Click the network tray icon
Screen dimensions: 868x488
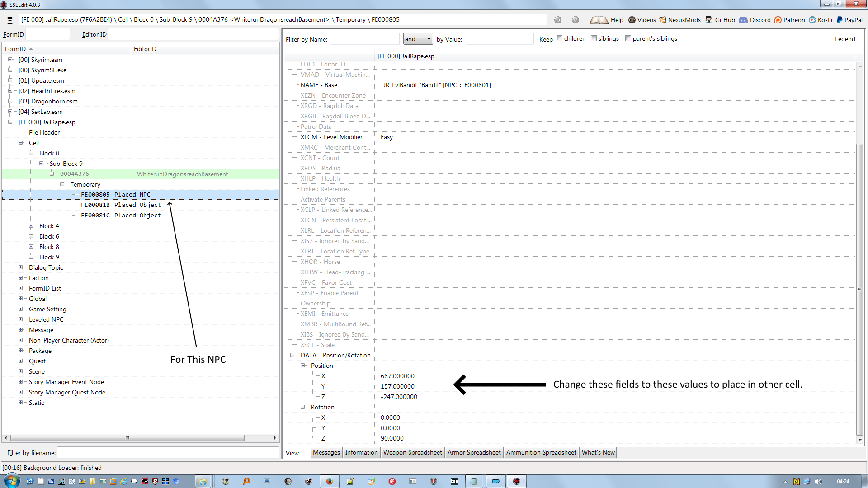point(807,482)
